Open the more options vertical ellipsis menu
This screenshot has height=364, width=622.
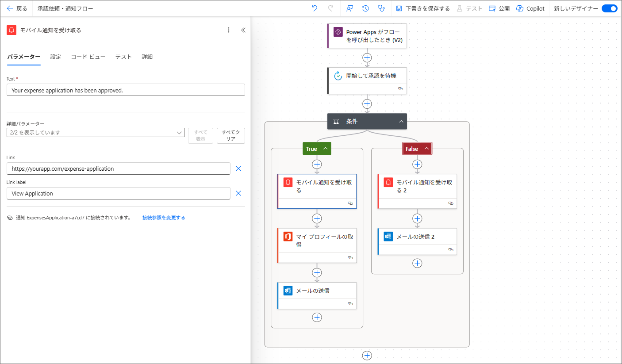click(x=229, y=30)
